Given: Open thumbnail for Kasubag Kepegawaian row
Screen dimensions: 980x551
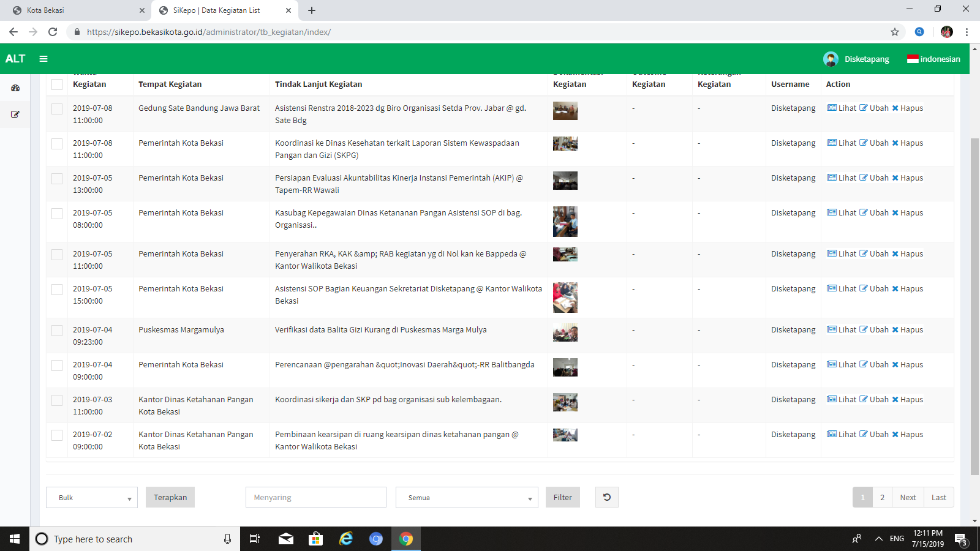Looking at the screenshot, I should click(x=565, y=222).
